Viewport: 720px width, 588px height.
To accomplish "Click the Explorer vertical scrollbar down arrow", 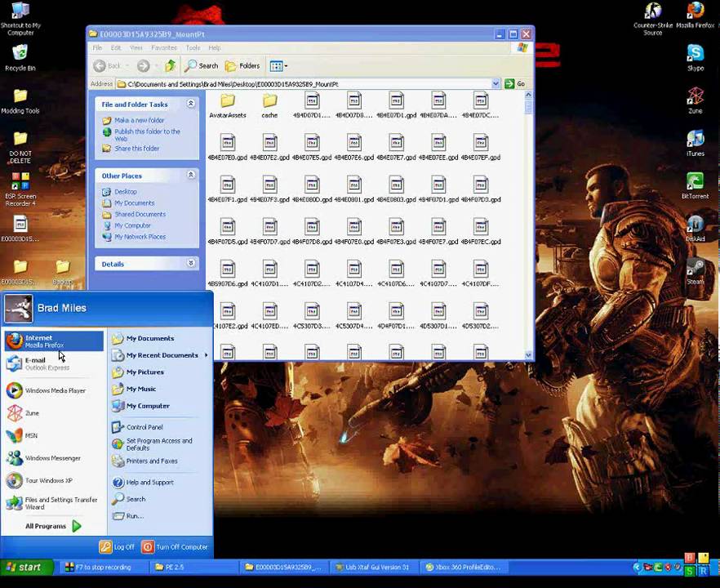I will point(528,355).
